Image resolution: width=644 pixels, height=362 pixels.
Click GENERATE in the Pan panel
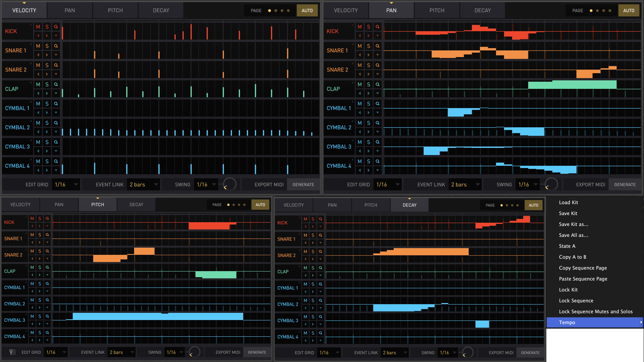[x=625, y=185]
